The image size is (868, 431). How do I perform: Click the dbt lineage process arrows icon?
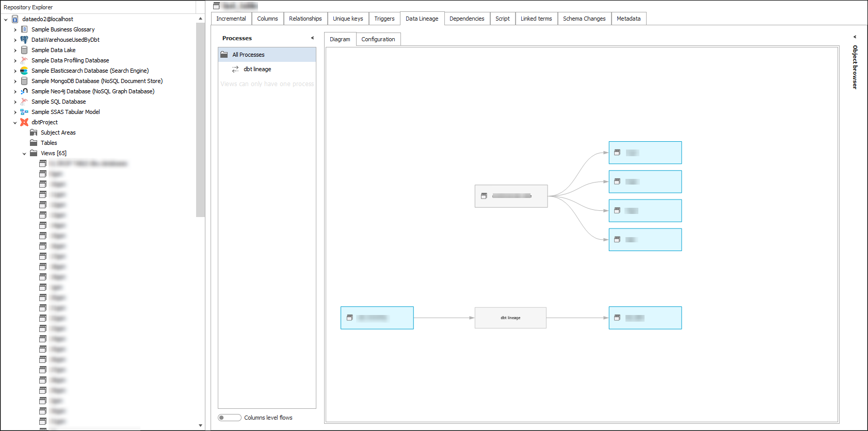235,69
